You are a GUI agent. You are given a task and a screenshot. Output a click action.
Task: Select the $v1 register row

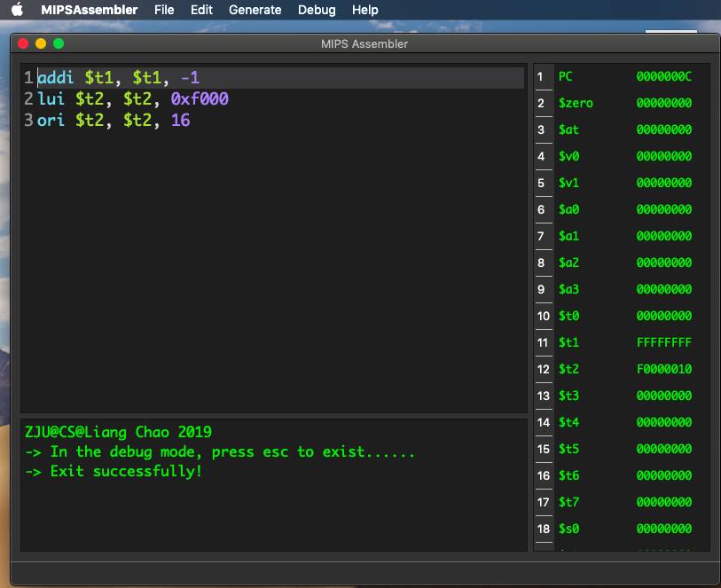point(622,183)
